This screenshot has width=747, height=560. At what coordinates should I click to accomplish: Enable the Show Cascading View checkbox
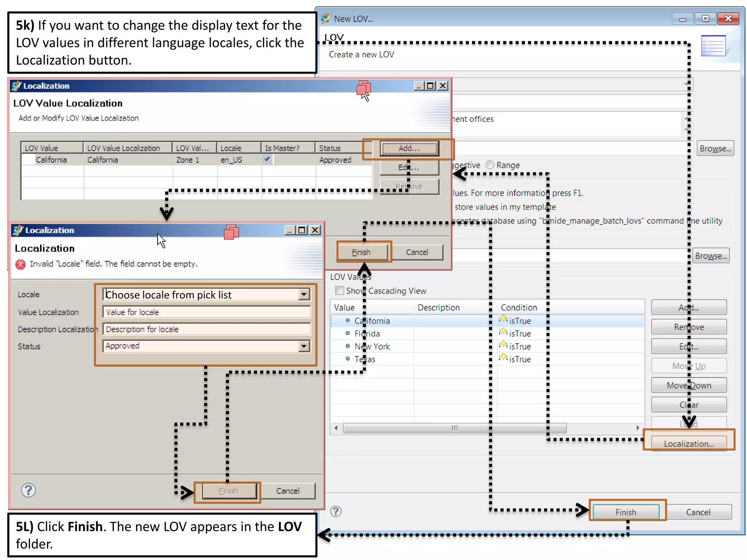[340, 291]
